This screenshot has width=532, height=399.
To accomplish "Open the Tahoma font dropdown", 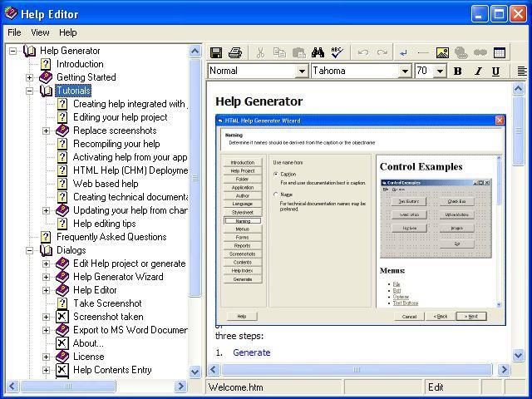I will tap(405, 71).
